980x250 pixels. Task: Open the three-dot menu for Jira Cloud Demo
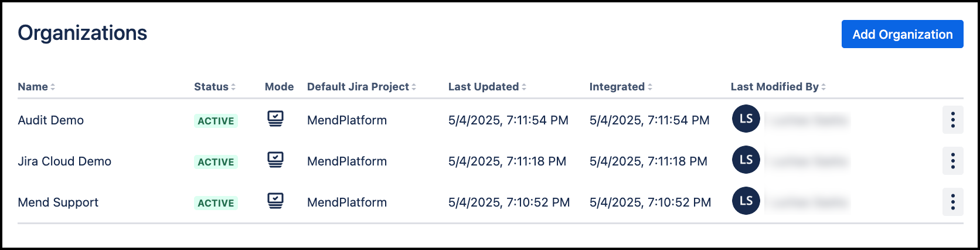pos(952,161)
